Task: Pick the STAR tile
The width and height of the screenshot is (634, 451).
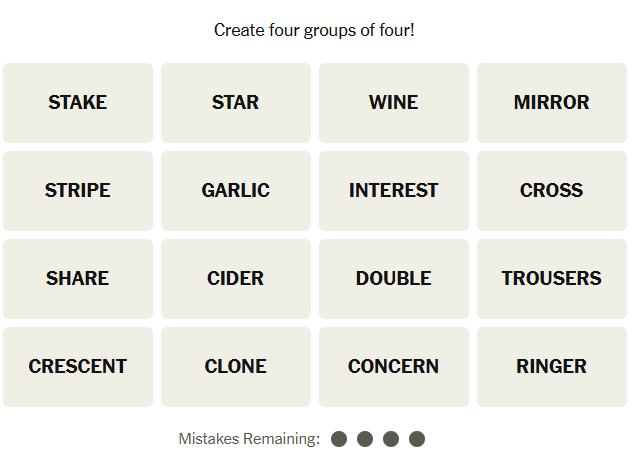Action: pyautogui.click(x=236, y=103)
